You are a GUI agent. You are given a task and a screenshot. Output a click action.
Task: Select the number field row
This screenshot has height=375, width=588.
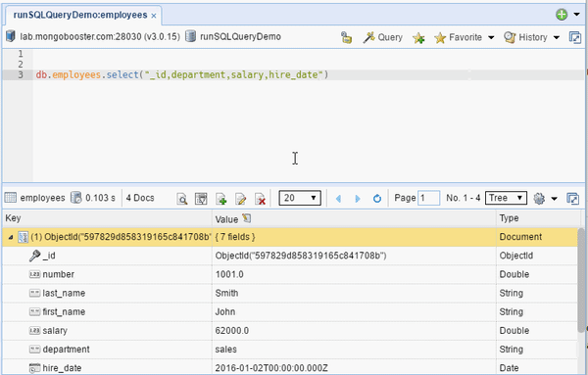[x=290, y=274]
